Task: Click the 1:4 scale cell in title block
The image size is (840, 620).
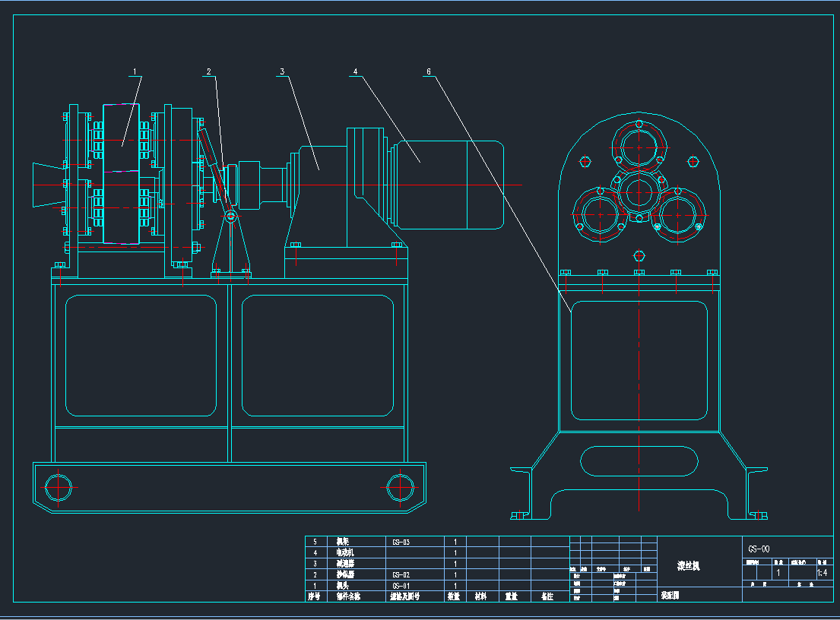Action: 822,572
